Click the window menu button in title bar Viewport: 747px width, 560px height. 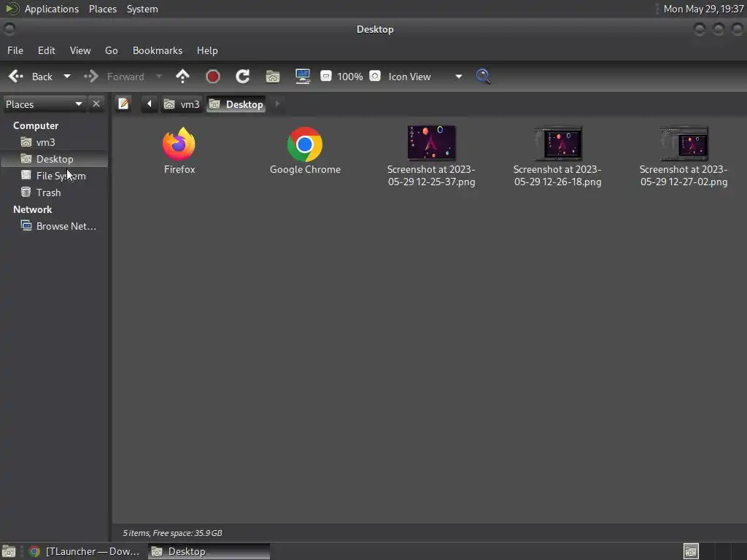(x=9, y=29)
